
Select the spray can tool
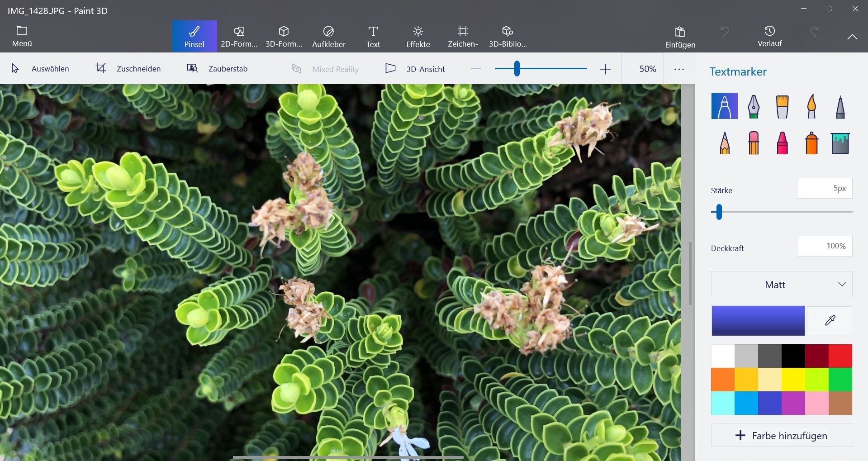coord(811,143)
